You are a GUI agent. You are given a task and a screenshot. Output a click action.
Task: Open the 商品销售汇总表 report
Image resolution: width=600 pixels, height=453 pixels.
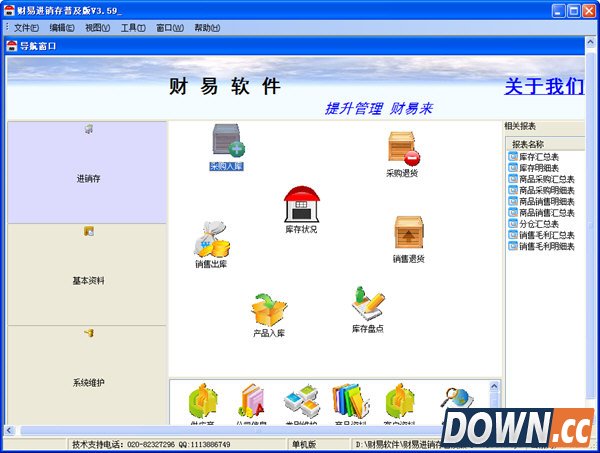541,212
